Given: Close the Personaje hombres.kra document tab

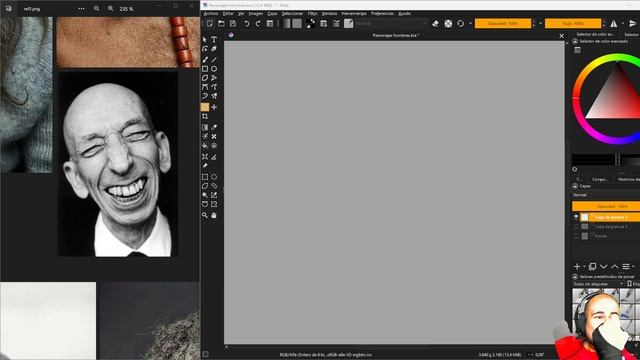Looking at the screenshot, I should click(x=561, y=36).
